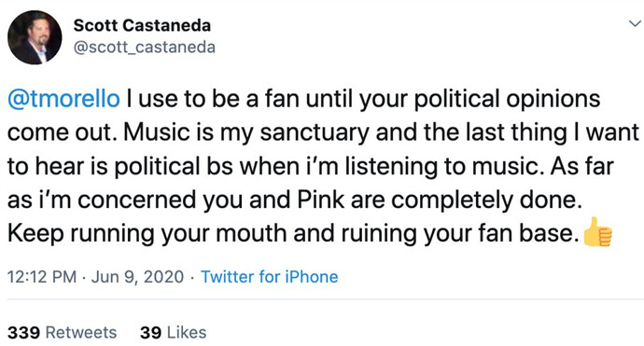The height and width of the screenshot is (346, 644).
Task: Open the @tmorello mention link
Action: (63, 99)
